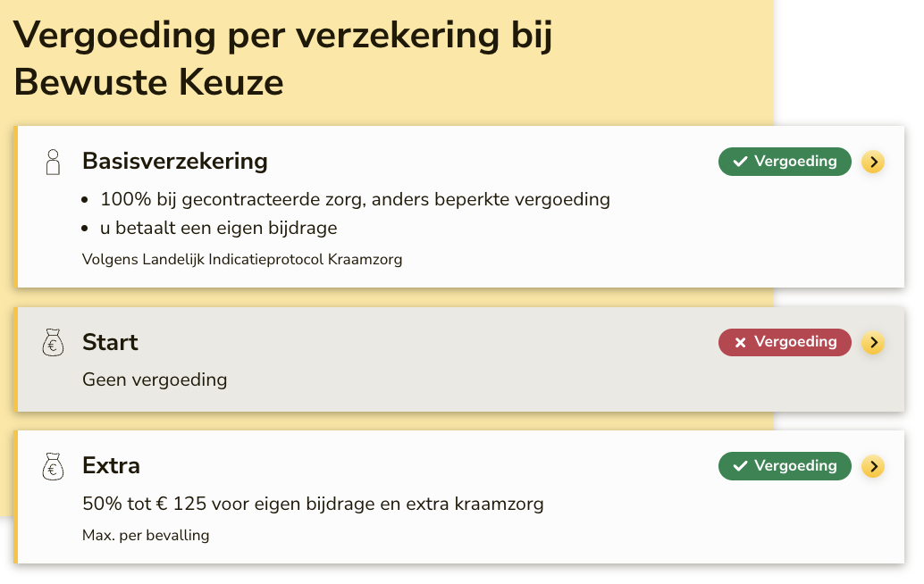Click the money bag icon beside Extra
Image resolution: width=924 pixels, height=584 pixels.
(x=54, y=466)
